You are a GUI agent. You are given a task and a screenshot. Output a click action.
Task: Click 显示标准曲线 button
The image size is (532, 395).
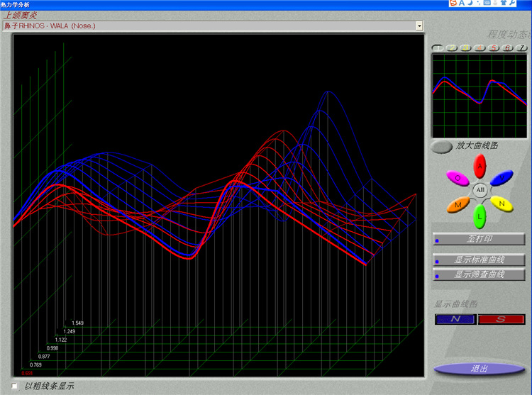click(479, 260)
